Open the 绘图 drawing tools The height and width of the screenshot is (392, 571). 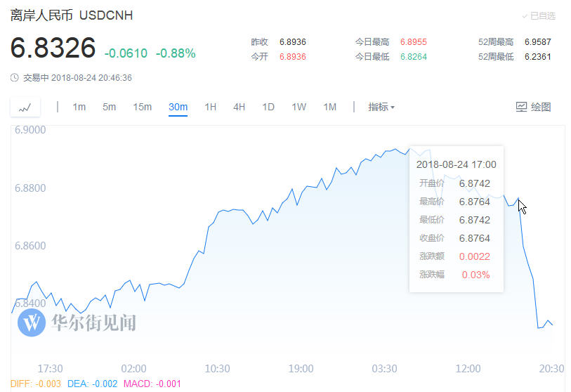533,107
